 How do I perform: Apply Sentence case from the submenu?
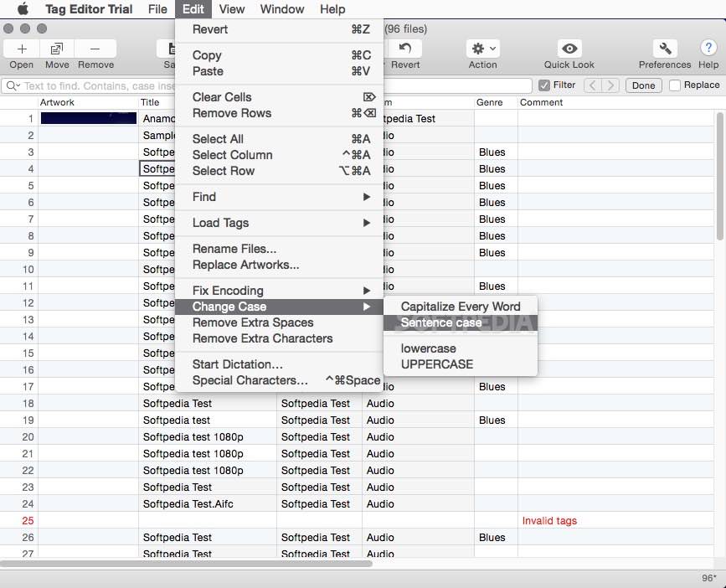coord(441,322)
